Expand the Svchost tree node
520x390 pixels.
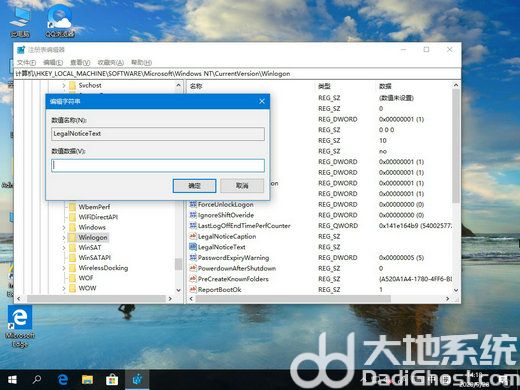coord(64,86)
